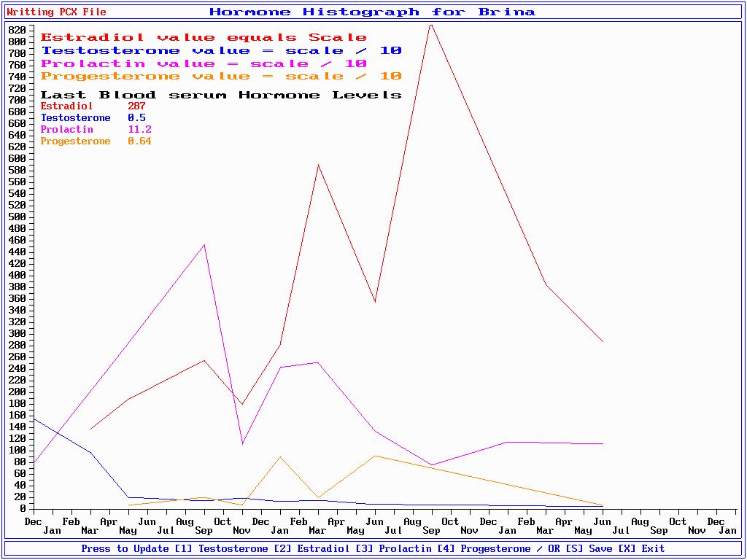The image size is (747, 560).
Task: Choose the [3] Prolactin update option
Action: (x=409, y=548)
